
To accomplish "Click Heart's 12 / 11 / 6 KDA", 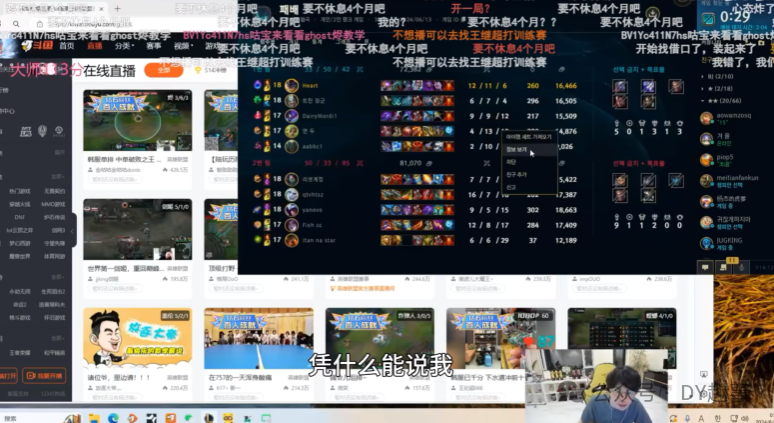I will pos(488,85).
